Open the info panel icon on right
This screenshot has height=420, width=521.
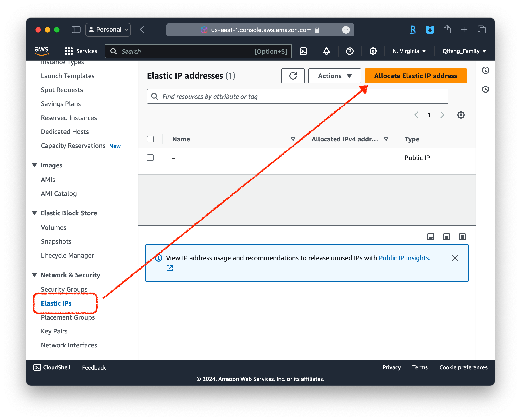point(485,70)
